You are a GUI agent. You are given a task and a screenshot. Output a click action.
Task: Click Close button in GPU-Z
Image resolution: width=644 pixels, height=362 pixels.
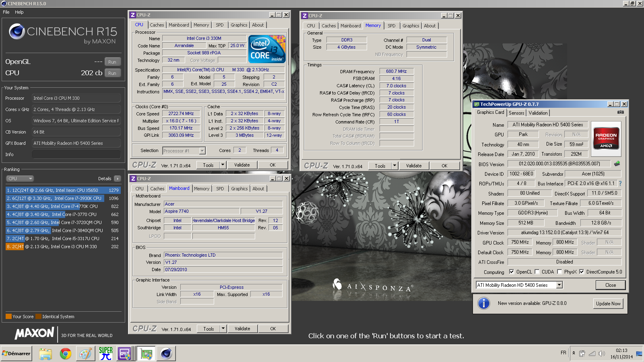(x=611, y=285)
